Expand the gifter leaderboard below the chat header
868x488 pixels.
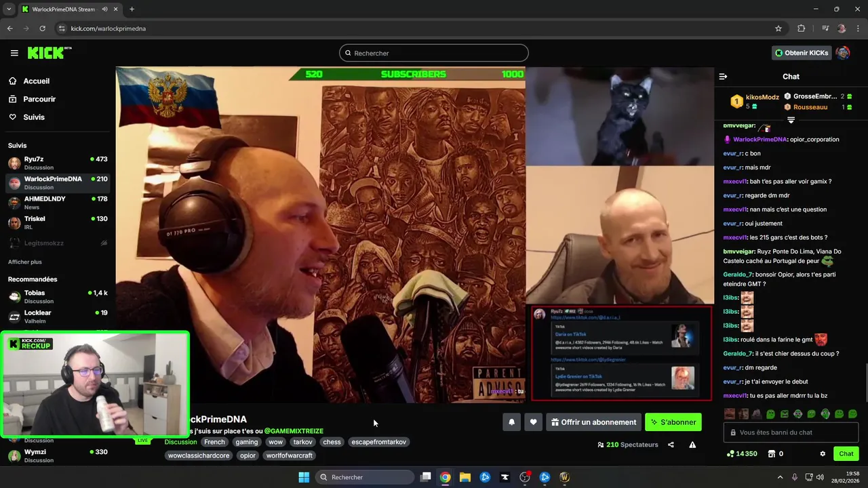(x=791, y=120)
